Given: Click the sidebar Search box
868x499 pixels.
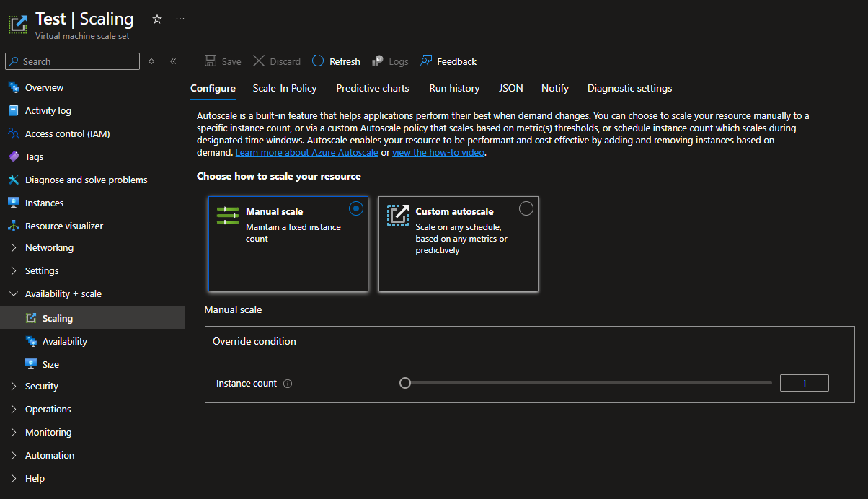Looking at the screenshot, I should pos(72,61).
